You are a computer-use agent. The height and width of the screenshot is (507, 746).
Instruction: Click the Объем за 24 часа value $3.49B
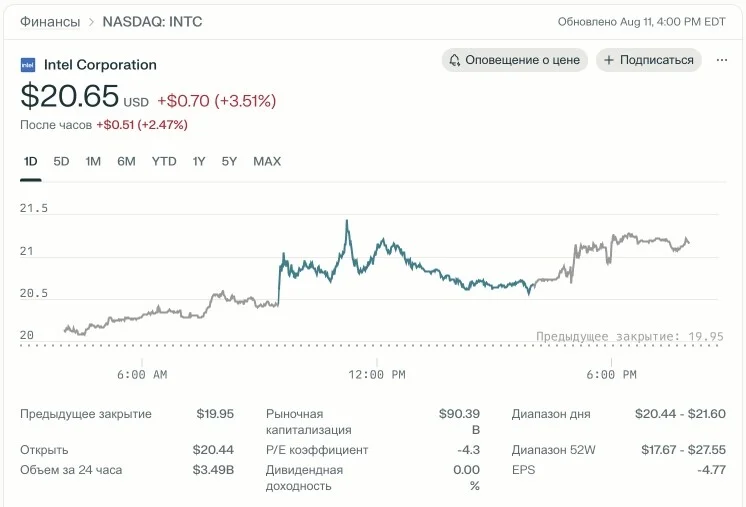213,470
